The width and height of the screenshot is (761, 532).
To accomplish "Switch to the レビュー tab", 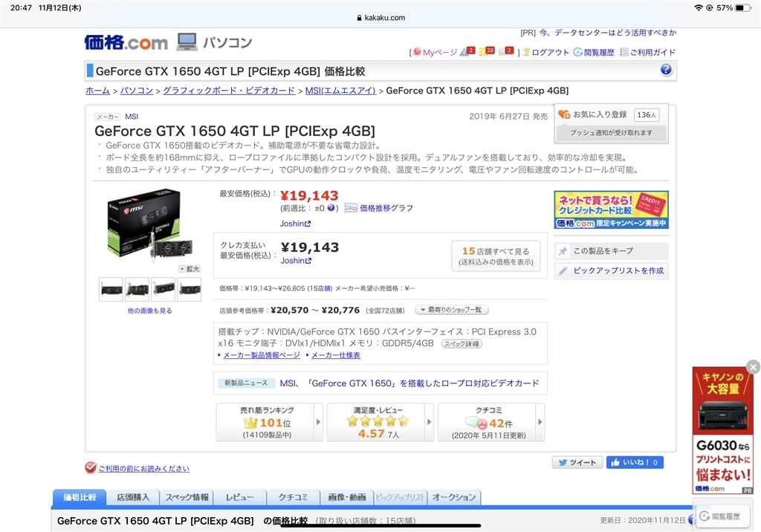I will click(x=238, y=498).
